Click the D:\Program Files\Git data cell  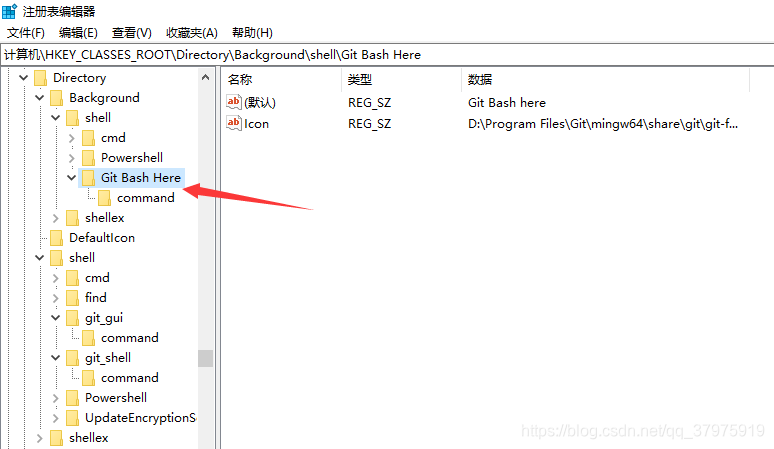click(x=603, y=123)
